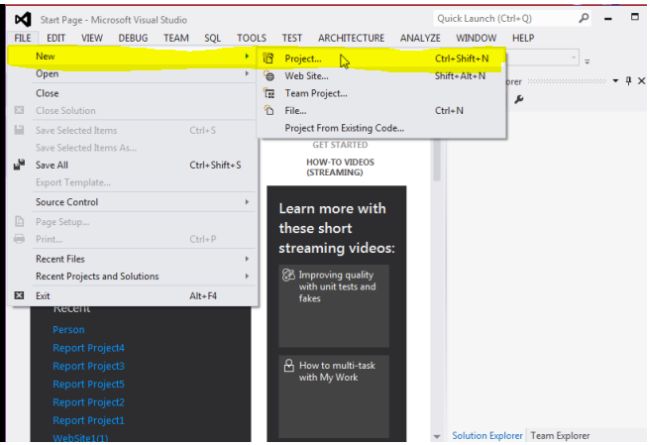Viewport: 650px width, 445px height.
Task: Open recent project Report Project2
Action: point(88,402)
